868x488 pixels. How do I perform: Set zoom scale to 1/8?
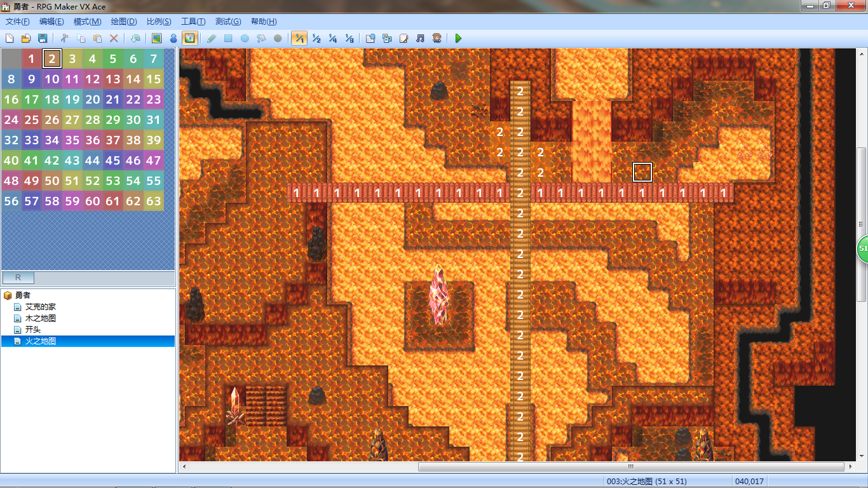tap(349, 38)
